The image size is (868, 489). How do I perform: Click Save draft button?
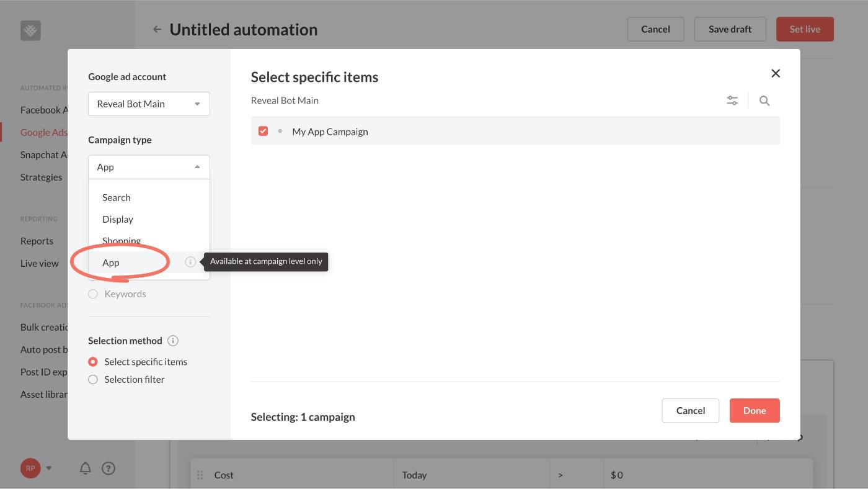[730, 29]
